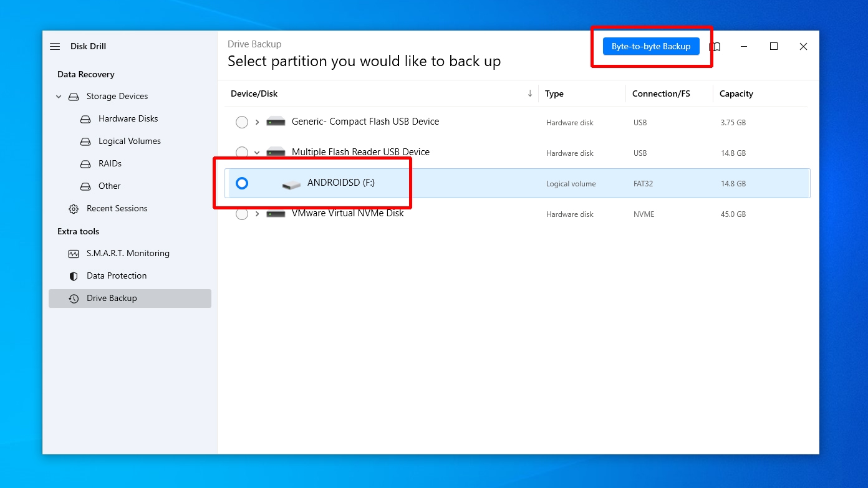Expand the Generic- Compact Flash USB Device row
Viewport: 868px width, 488px height.
point(257,122)
